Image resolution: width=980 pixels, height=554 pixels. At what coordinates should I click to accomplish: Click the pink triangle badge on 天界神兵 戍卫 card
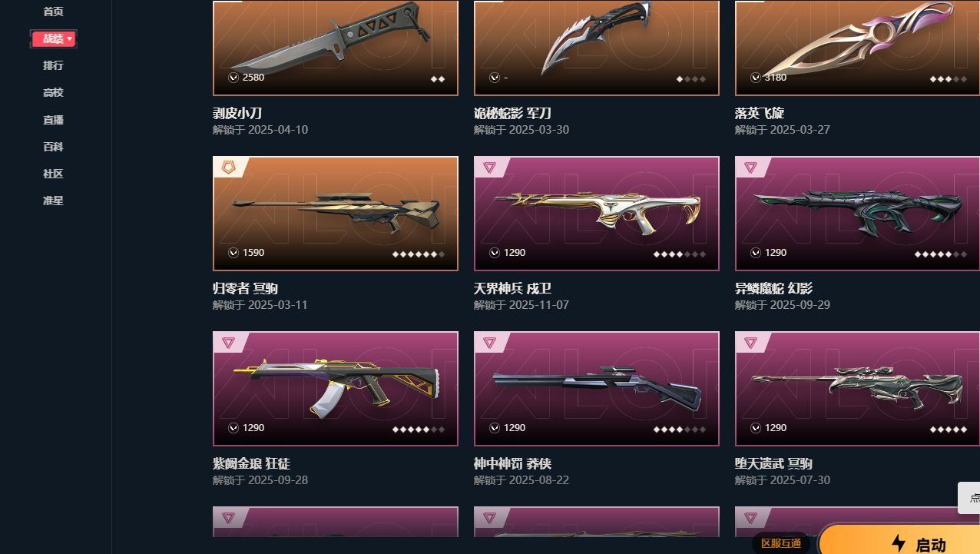[489, 167]
